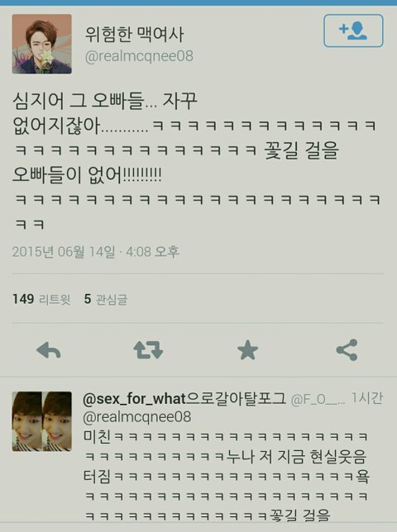Image resolution: width=397 pixels, height=532 pixels.
Task: Click the @F_O__ handle in reply
Action: (318, 399)
